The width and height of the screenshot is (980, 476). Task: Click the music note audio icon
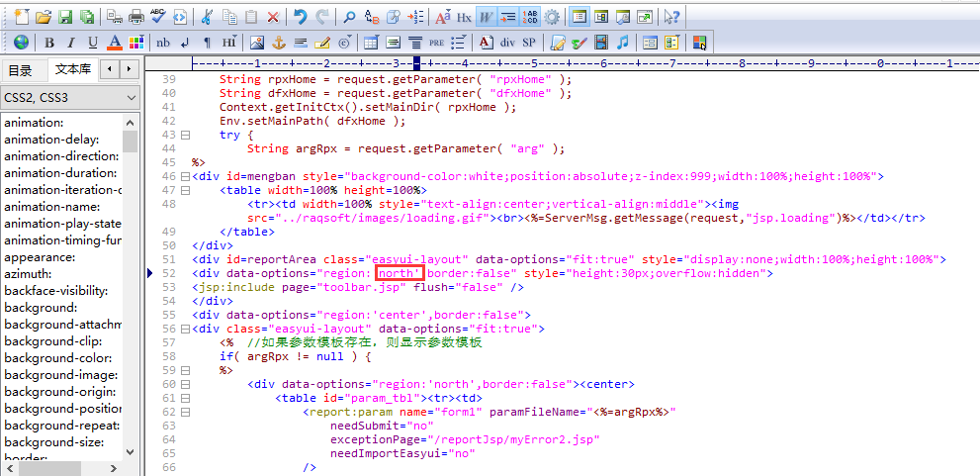coord(622,43)
